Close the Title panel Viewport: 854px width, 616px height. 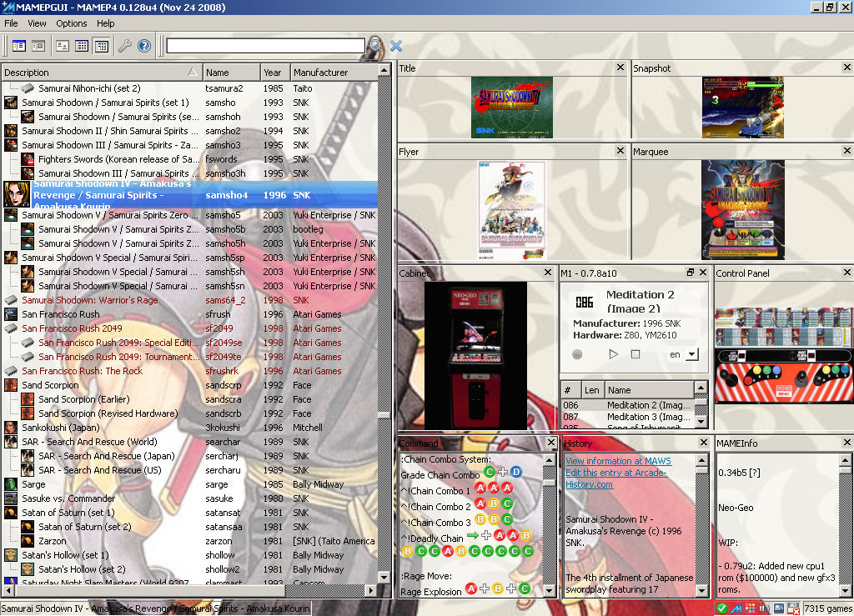click(x=620, y=68)
